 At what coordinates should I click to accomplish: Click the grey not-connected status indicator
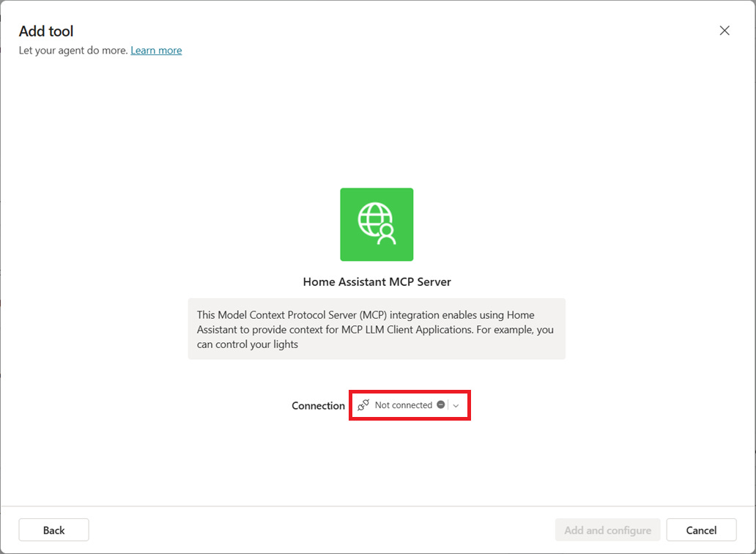click(x=441, y=405)
